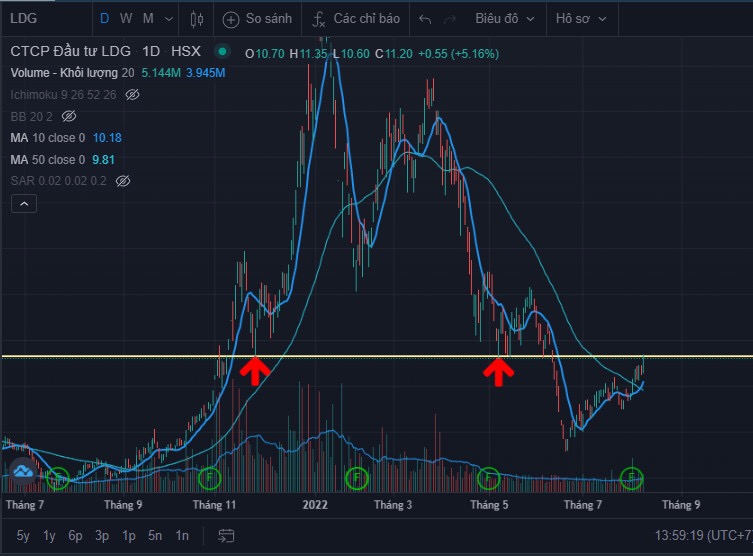Click the CTCP Đầu tư LDG title
Viewport: 753px width, 556px height.
pyautogui.click(x=71, y=51)
